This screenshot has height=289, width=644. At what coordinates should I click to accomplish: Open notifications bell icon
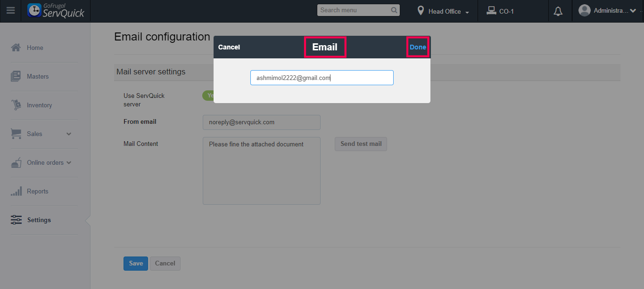coord(558,11)
